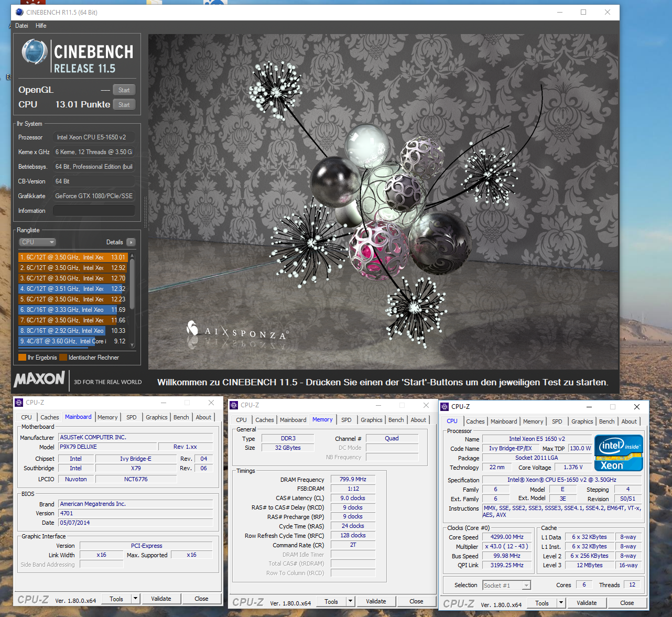Select ranking entry 4 at 3.51 GHz
The width and height of the screenshot is (672, 617).
tap(73, 289)
